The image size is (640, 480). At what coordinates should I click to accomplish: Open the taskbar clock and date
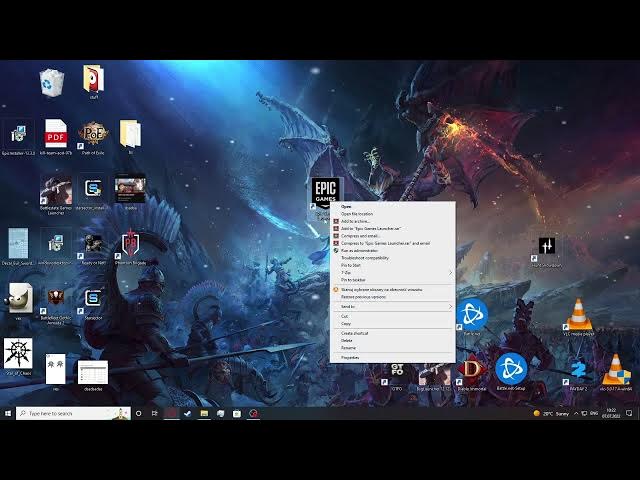(611, 413)
